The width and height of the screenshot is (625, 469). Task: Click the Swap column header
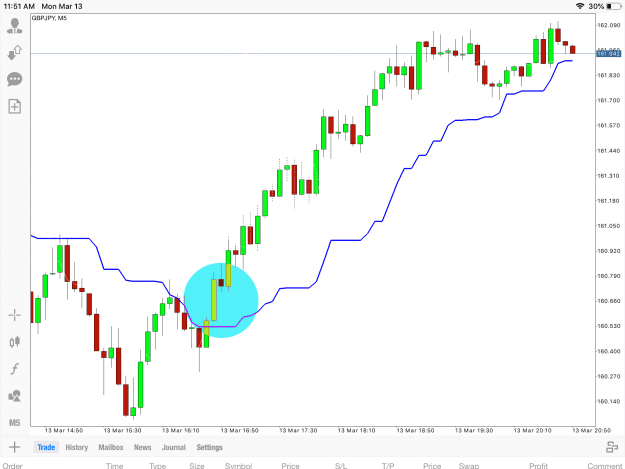click(x=469, y=465)
